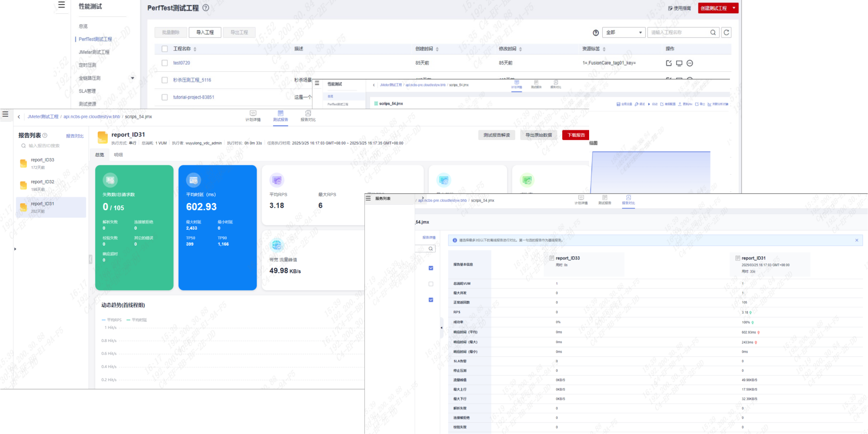
Task: Click the help icon beside 报告列表
Action: (x=45, y=135)
